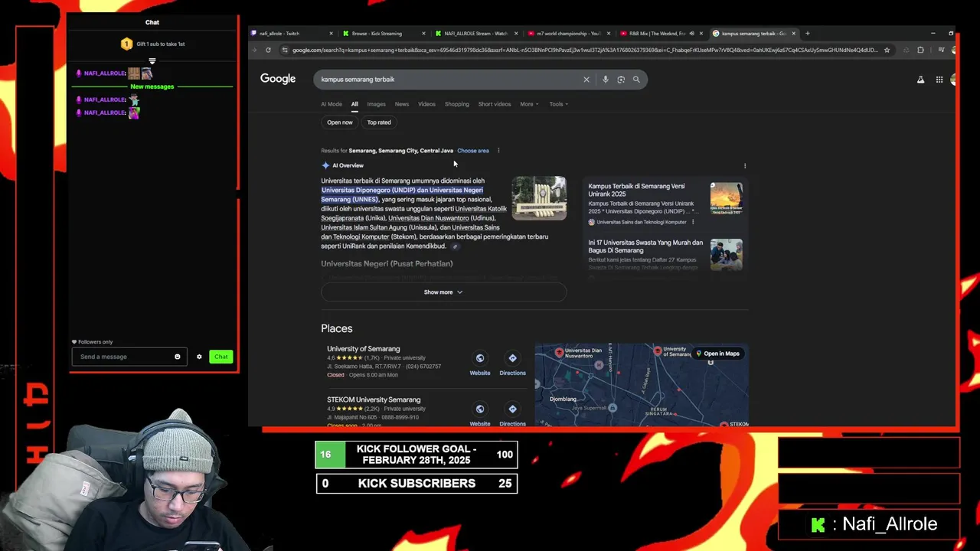Mute the R&B Mix tab audio
The image size is (980, 551).
click(x=691, y=34)
